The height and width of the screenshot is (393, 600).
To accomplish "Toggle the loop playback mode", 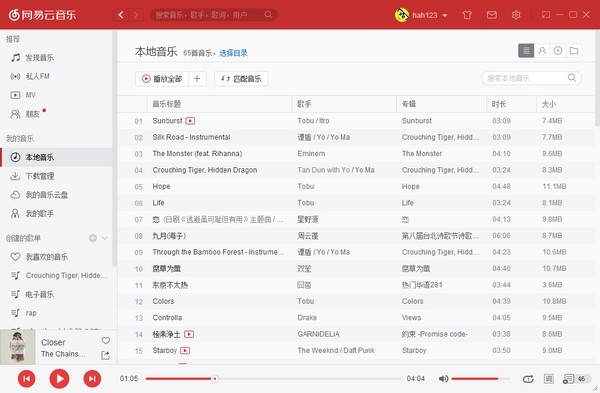I will pyautogui.click(x=528, y=379).
